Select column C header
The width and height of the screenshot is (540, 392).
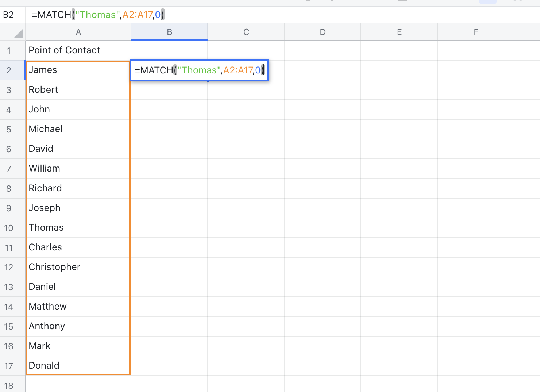tap(246, 32)
